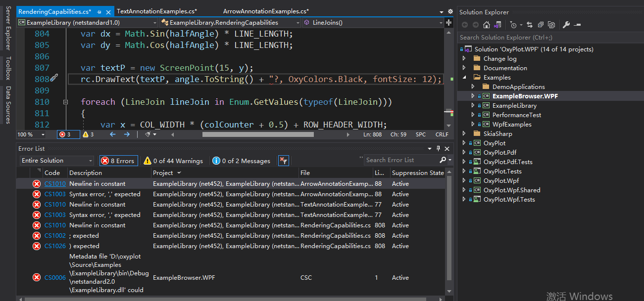Screen dimensions: 644x301
Task: Click the quick actions screwdriver icon at line 808
Action: [x=54, y=78]
